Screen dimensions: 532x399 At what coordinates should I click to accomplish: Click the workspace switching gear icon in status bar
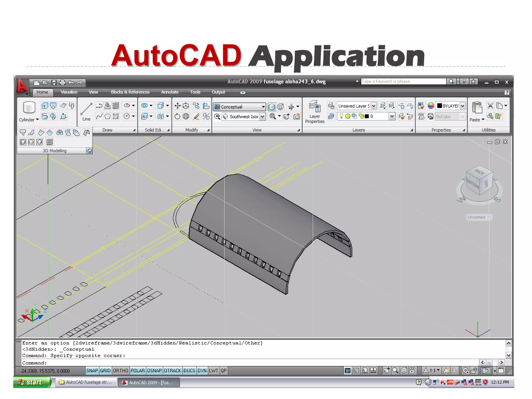click(x=465, y=370)
